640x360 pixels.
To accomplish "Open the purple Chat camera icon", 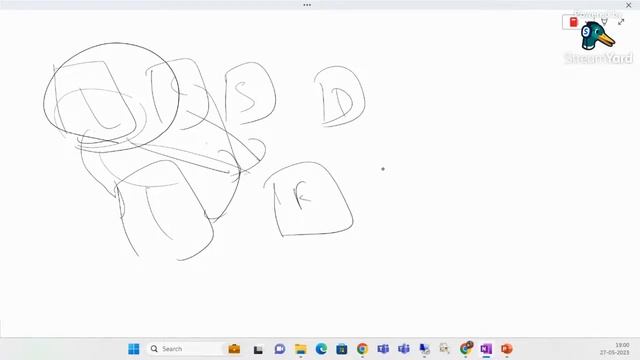I will pos(280,349).
